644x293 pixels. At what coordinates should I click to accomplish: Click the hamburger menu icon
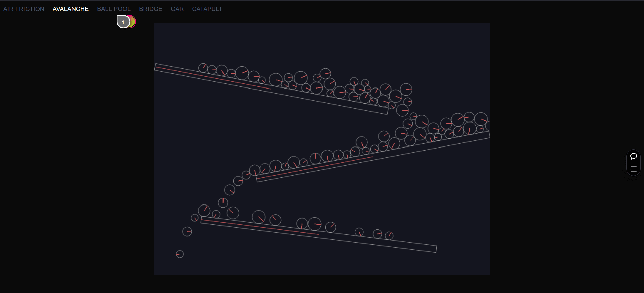pos(633,169)
